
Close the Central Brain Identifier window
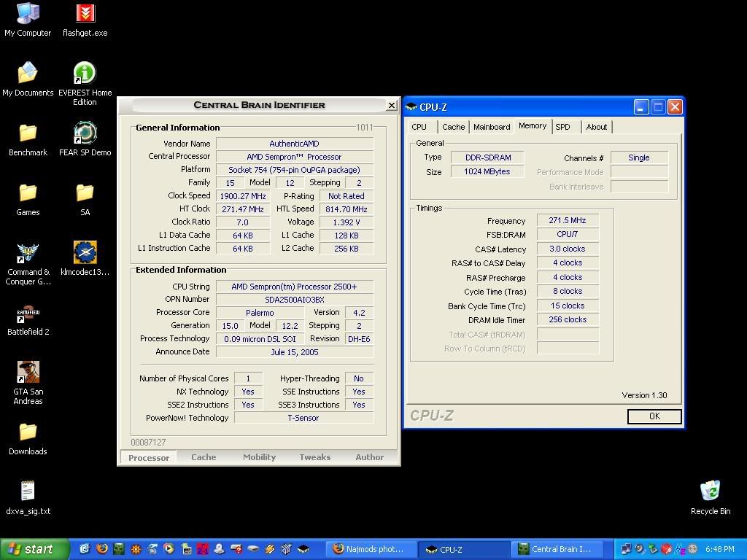391,105
